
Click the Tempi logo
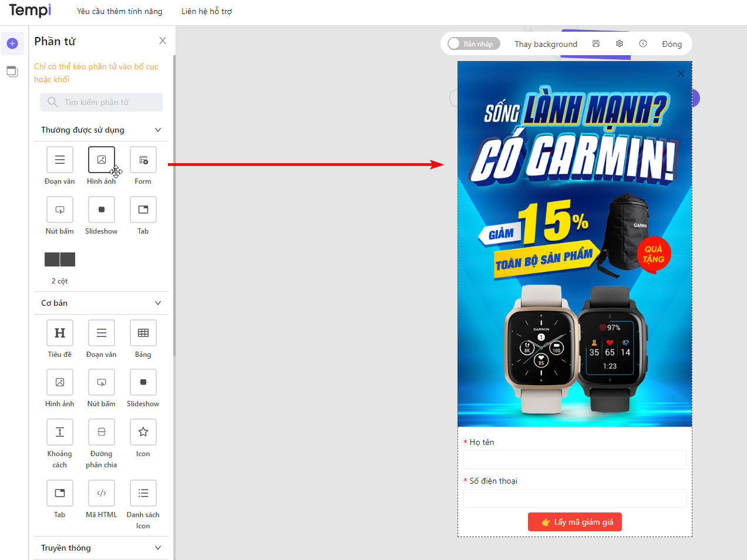coord(30,11)
